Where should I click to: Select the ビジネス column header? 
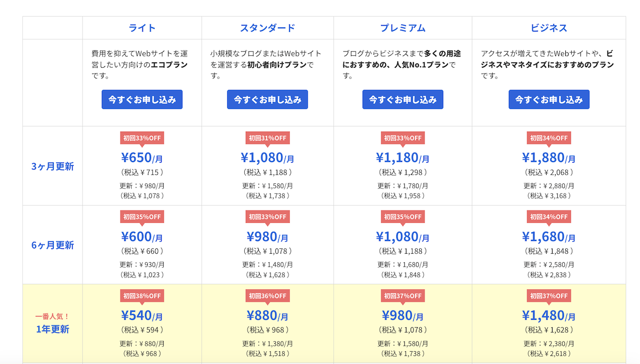tap(549, 28)
